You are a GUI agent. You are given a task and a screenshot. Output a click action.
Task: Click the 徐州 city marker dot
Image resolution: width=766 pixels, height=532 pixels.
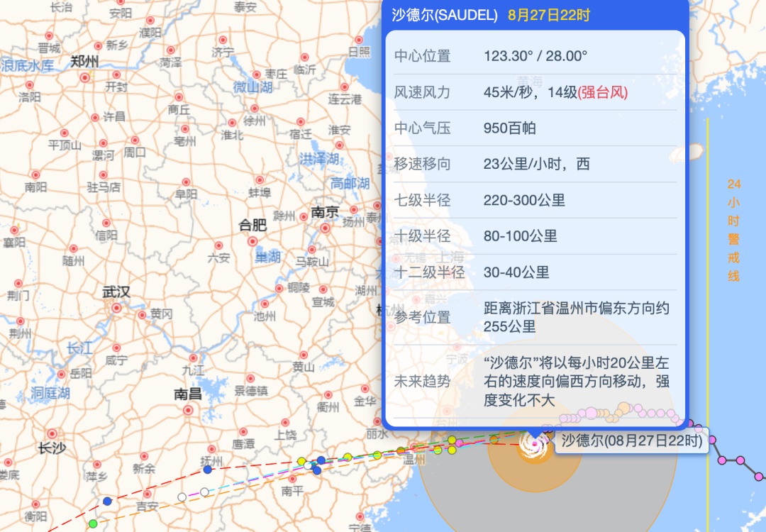click(255, 109)
